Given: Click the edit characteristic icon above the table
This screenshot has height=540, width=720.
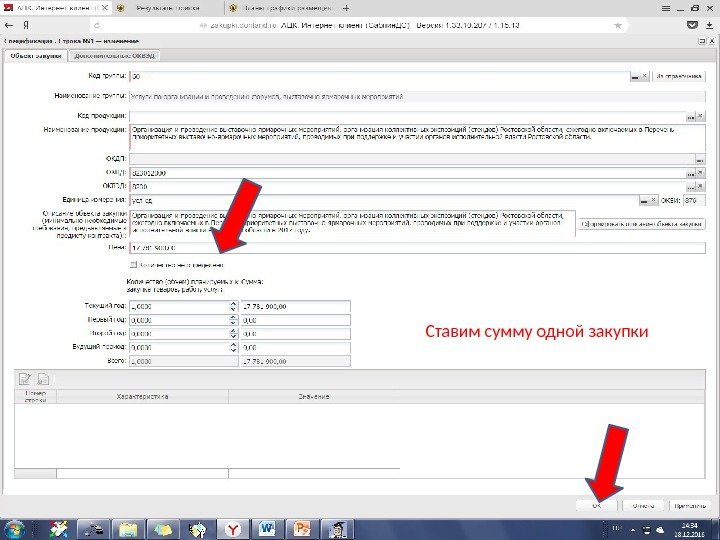Looking at the screenshot, I should click(24, 379).
